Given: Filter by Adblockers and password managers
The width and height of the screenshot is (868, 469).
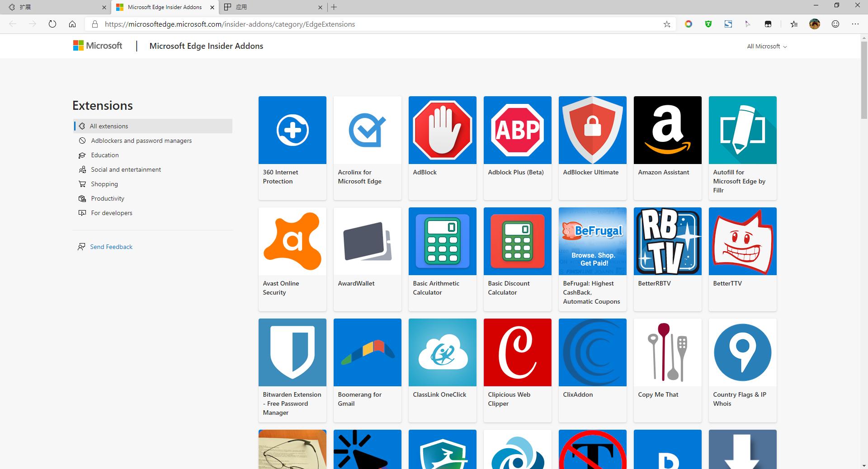Looking at the screenshot, I should tap(153, 141).
